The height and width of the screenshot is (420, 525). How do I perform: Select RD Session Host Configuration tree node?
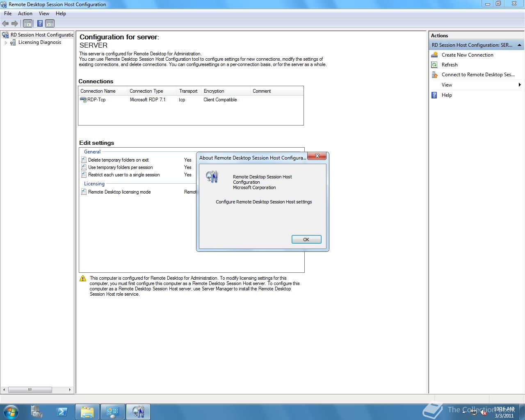click(42, 35)
